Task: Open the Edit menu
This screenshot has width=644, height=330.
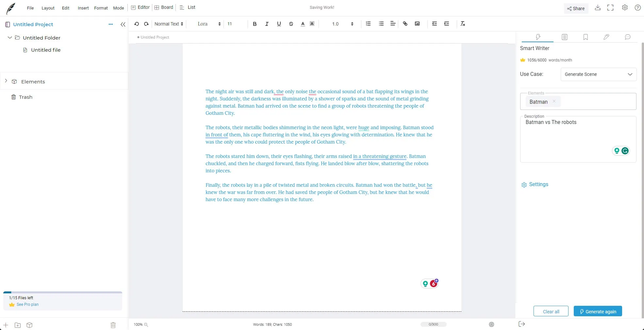Action: point(66,8)
